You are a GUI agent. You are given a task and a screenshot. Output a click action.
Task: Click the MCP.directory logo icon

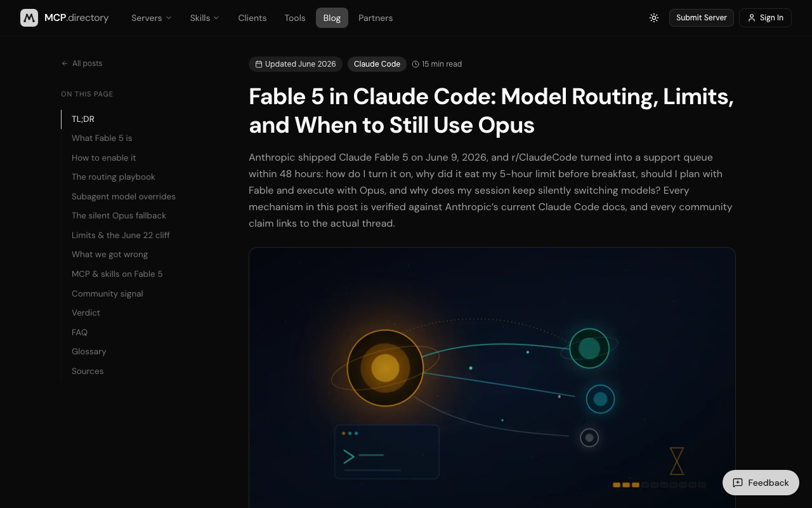tap(29, 18)
